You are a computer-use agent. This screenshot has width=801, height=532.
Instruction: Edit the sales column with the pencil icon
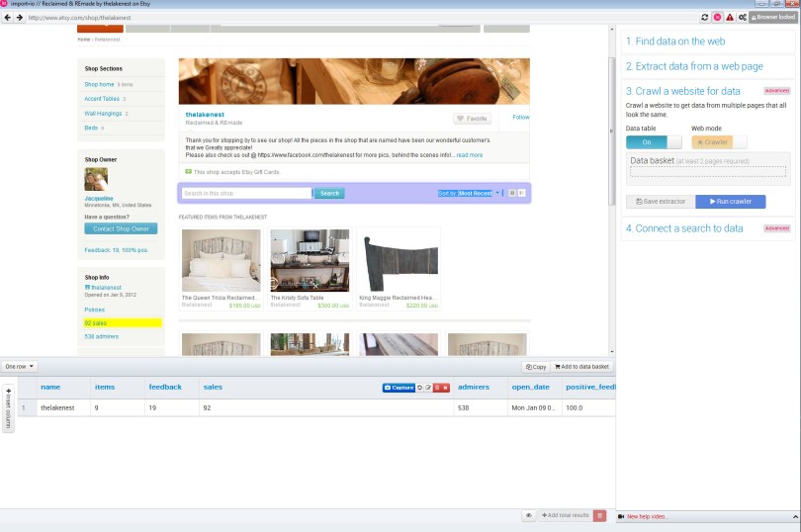pos(429,387)
